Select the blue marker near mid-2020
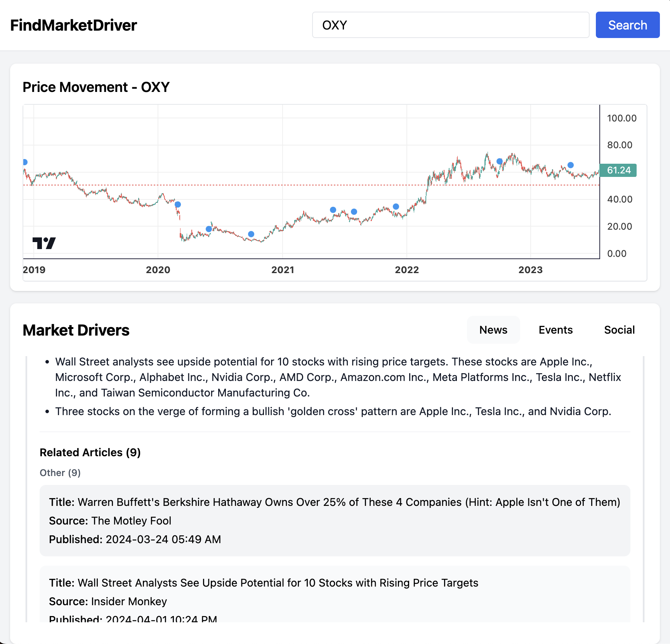Screen dimensions: 670x644 tap(209, 229)
